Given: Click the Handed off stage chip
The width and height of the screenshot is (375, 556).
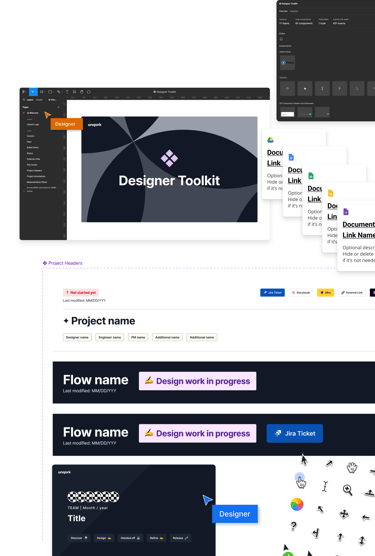Looking at the screenshot, I should [130, 538].
